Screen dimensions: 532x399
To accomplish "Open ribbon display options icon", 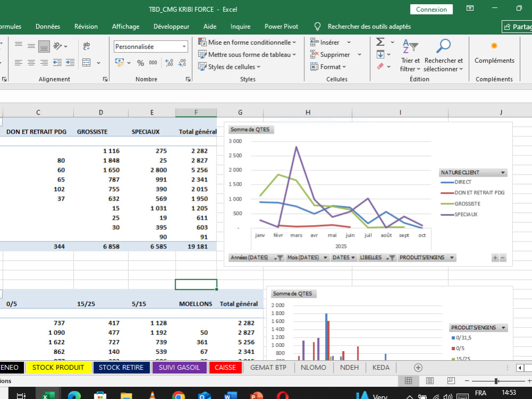I will point(470,8).
